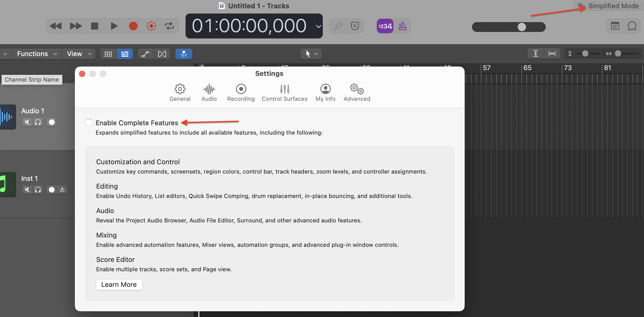The width and height of the screenshot is (644, 317).
Task: Solo the Inst 1 track with headphones
Action: [38, 190]
